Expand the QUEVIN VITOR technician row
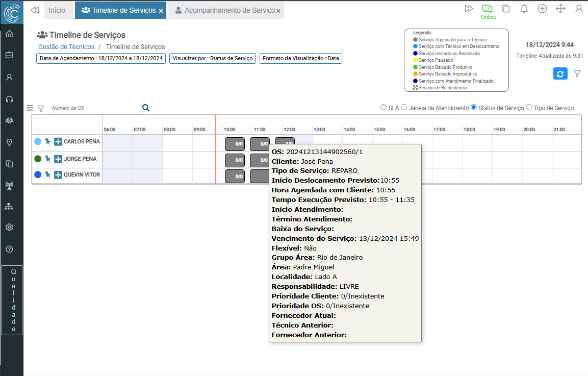The image size is (588, 376). pos(58,175)
